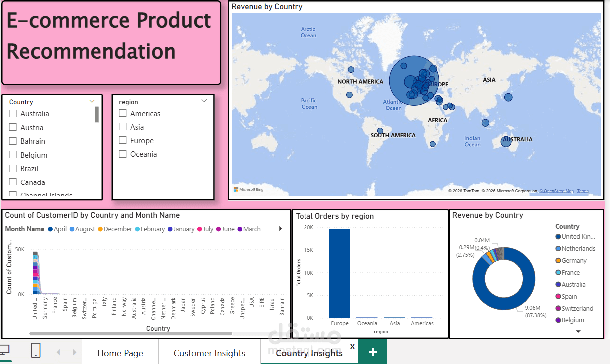The height and width of the screenshot is (364, 610).
Task: Select the Europe bar in Total Orders
Action: (x=340, y=273)
